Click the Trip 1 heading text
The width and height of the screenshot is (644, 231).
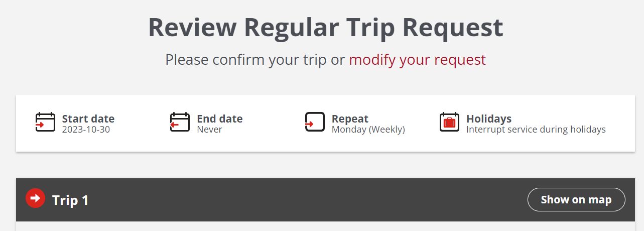pyautogui.click(x=70, y=200)
